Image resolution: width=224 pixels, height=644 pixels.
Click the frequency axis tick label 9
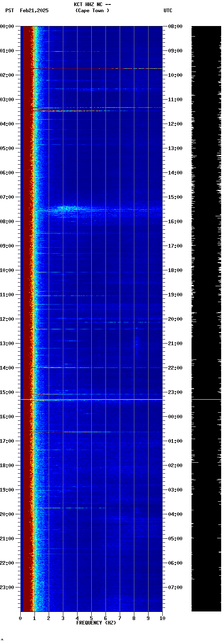(x=148, y=618)
